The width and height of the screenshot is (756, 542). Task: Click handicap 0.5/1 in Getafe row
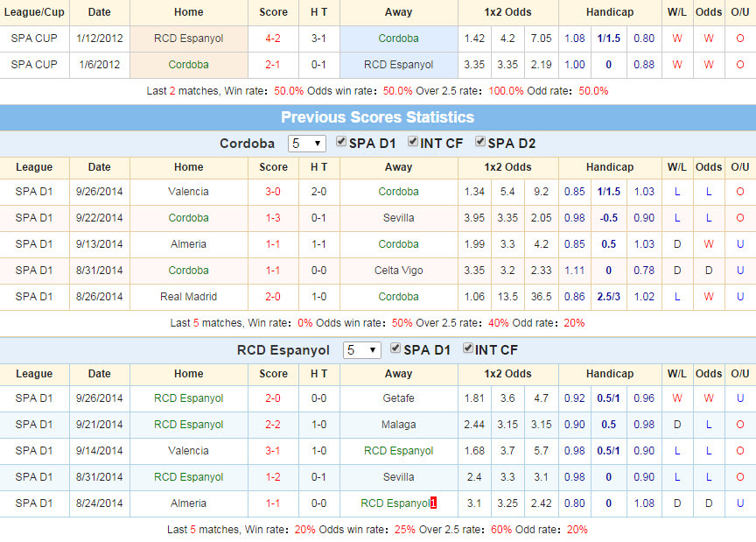point(608,398)
